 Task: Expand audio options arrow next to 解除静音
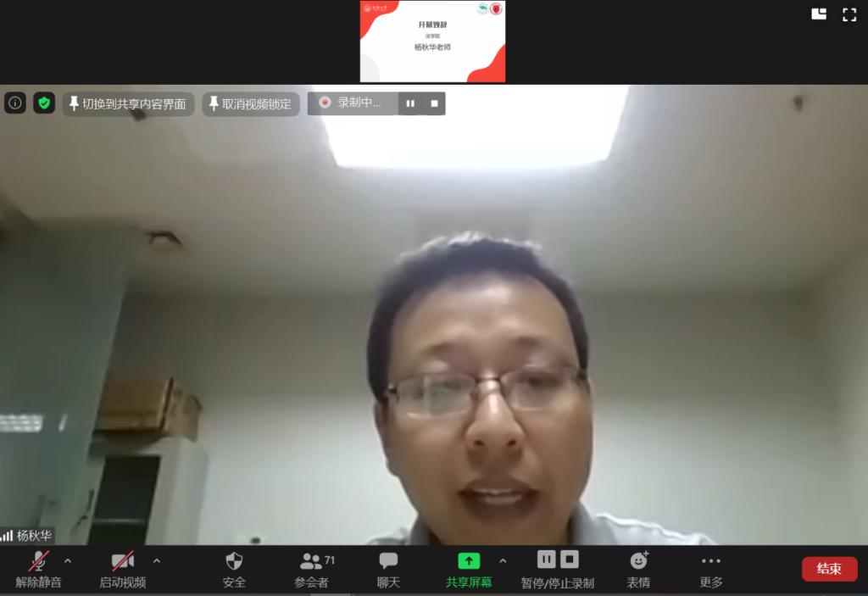tap(68, 560)
